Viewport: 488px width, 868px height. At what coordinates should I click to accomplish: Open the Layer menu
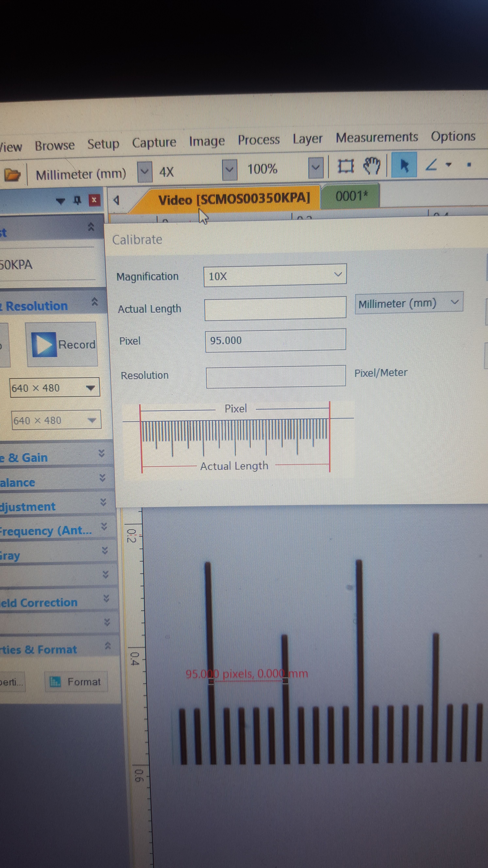(x=307, y=139)
